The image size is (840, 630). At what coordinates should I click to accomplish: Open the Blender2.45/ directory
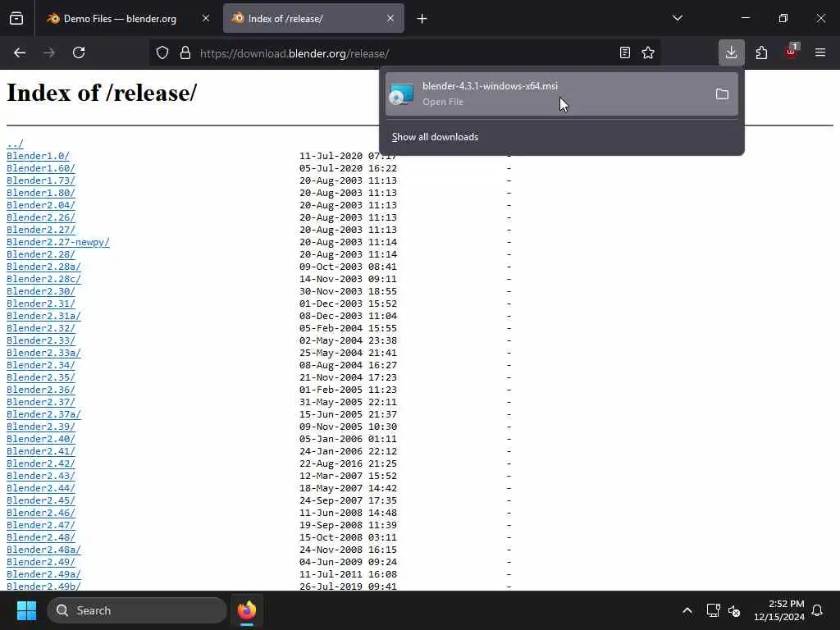pos(41,501)
